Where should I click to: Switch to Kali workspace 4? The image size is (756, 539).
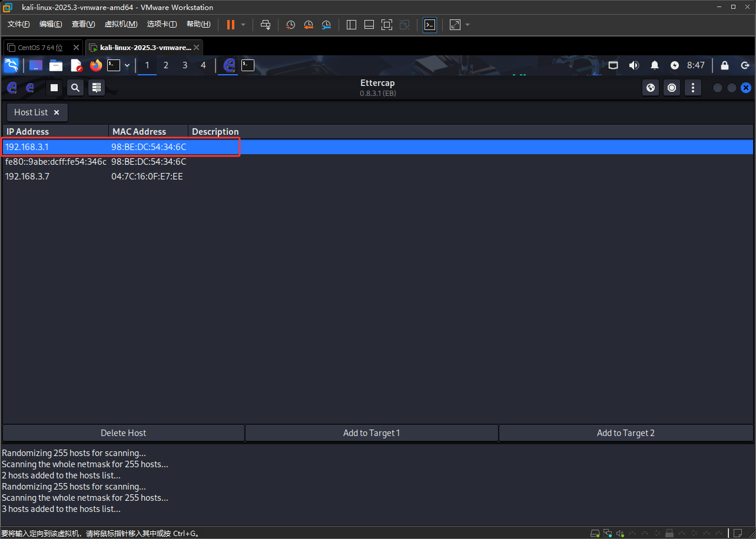pos(204,65)
